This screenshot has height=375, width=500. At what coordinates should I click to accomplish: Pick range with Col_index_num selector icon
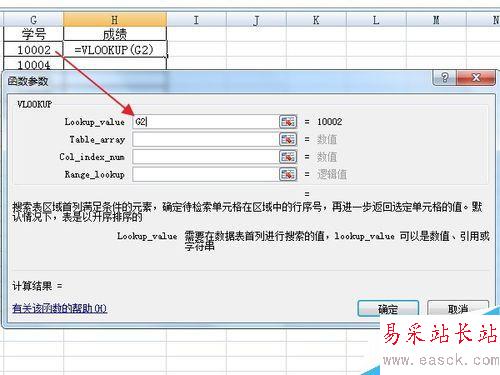point(288,157)
